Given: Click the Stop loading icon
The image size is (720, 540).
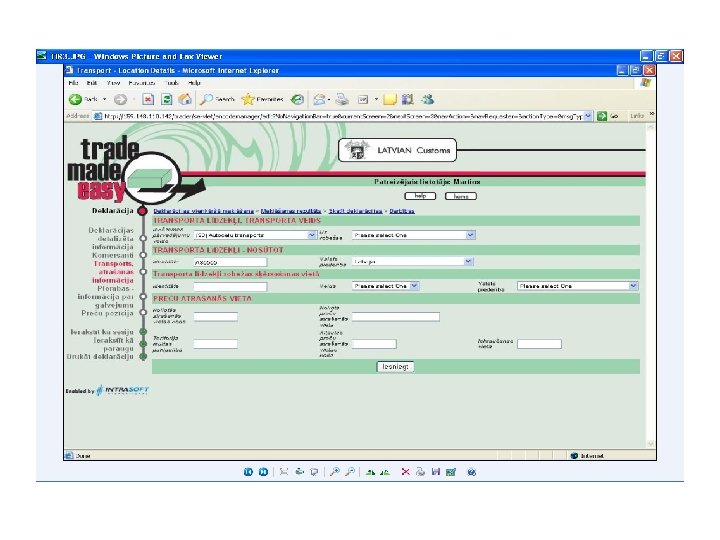Looking at the screenshot, I should (148, 99).
